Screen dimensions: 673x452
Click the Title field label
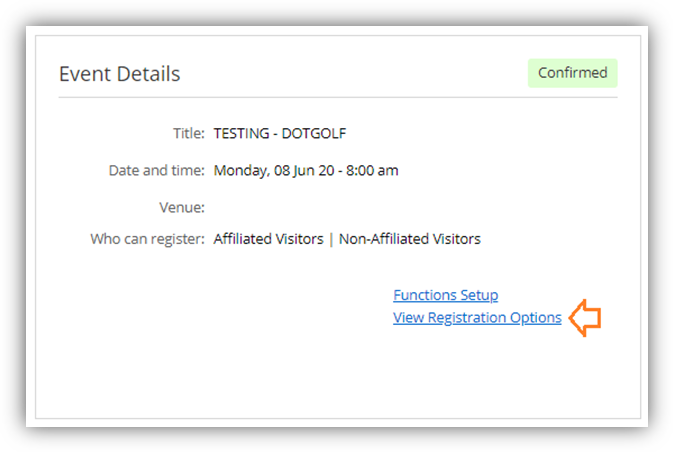189,133
